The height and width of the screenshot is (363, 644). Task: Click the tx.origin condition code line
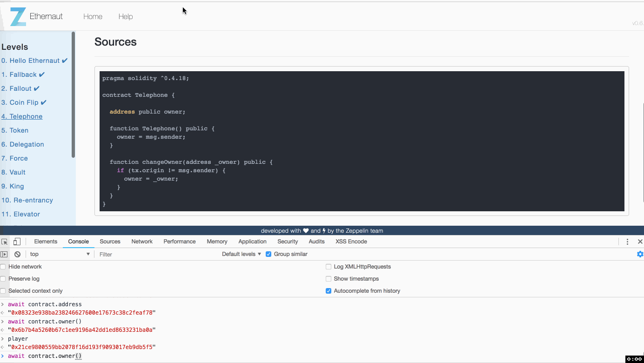171,170
